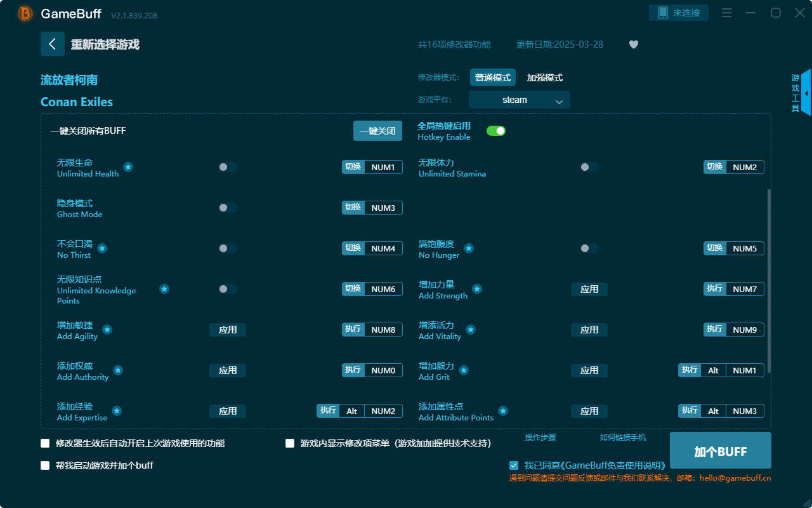The width and height of the screenshot is (812, 508).
Task: Click the GameBuff flame logo
Action: (24, 13)
